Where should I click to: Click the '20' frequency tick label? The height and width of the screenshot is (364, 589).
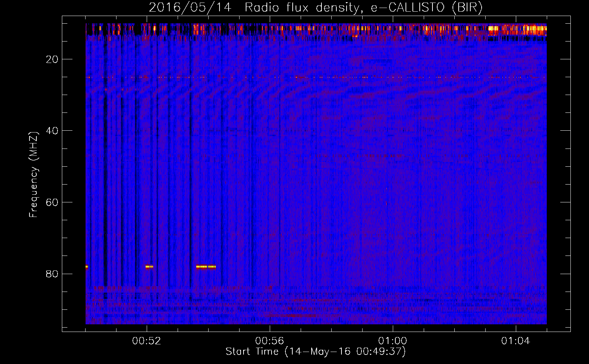[52, 59]
